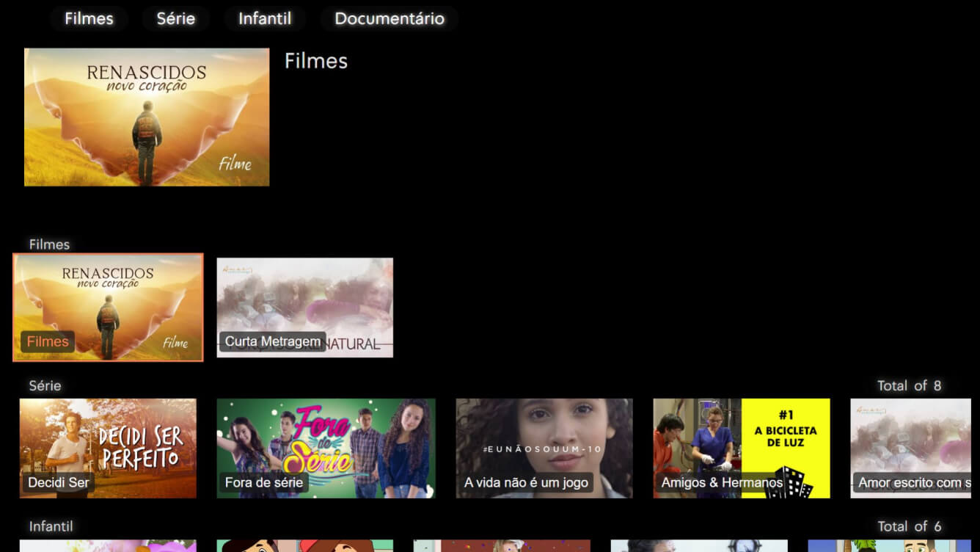Click Total of 6 in Infantil row
The width and height of the screenshot is (980, 552).
[x=909, y=526]
